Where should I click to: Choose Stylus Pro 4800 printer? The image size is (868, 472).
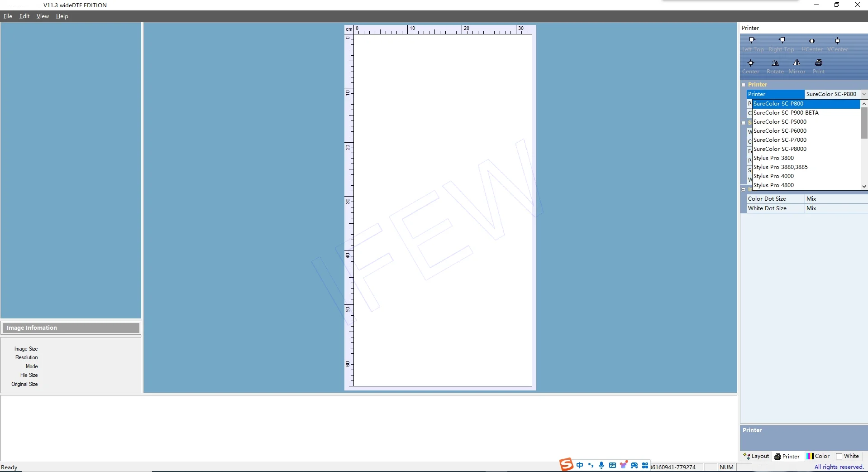pos(806,185)
